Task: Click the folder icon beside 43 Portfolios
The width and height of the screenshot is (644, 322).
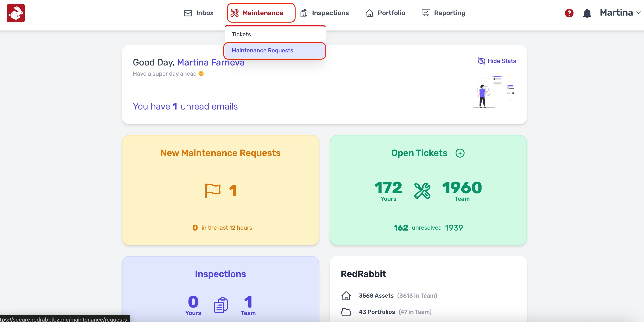Action: [x=346, y=312]
